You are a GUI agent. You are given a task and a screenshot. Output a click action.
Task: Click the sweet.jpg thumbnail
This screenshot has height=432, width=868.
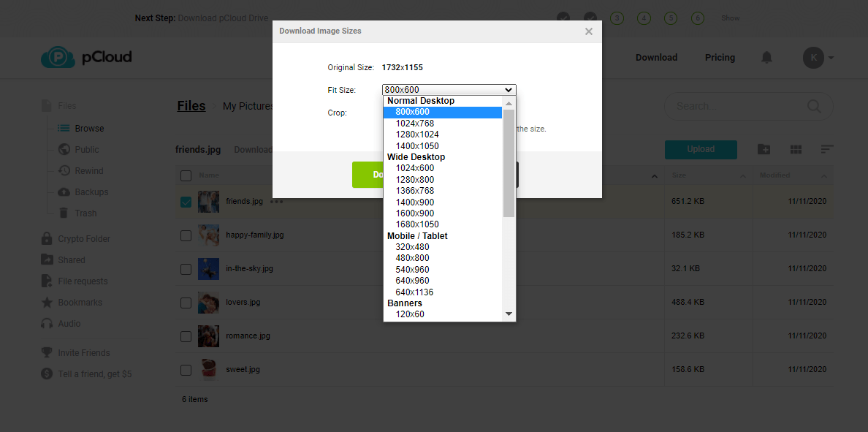pyautogui.click(x=209, y=369)
